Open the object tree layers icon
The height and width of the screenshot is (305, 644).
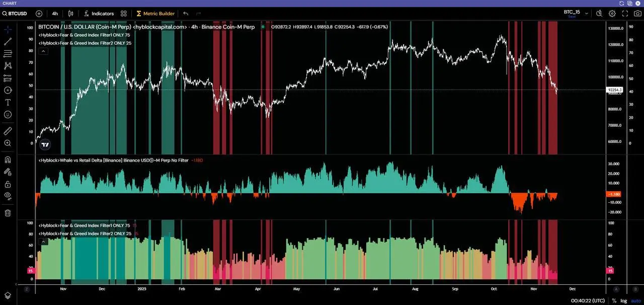pos(8,295)
